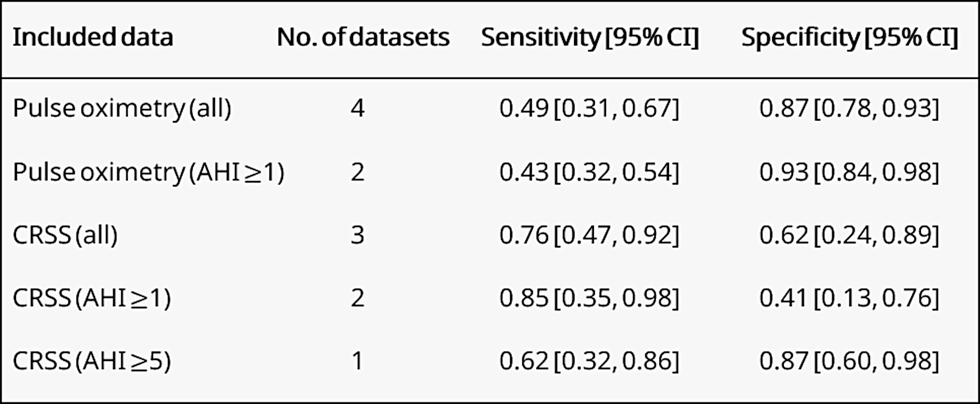Click the "Pulse oximetry (all)" row label
980x404 pixels.
[x=122, y=108]
